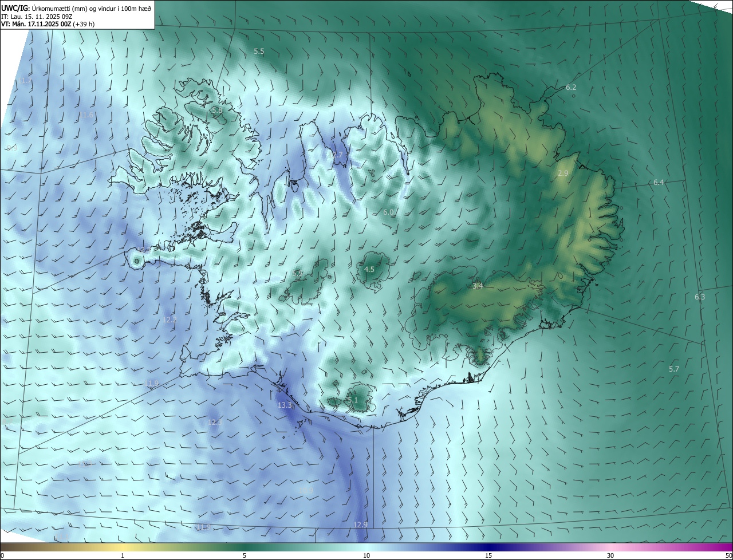Select the 30 label on the colour scale
Screen dimensions: 733x560
610,555
